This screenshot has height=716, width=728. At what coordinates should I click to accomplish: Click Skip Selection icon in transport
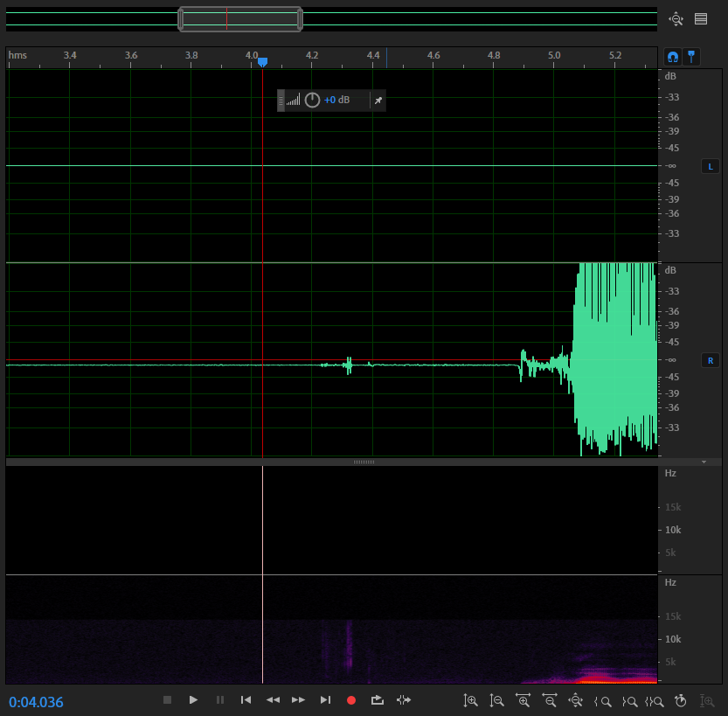[403, 700]
